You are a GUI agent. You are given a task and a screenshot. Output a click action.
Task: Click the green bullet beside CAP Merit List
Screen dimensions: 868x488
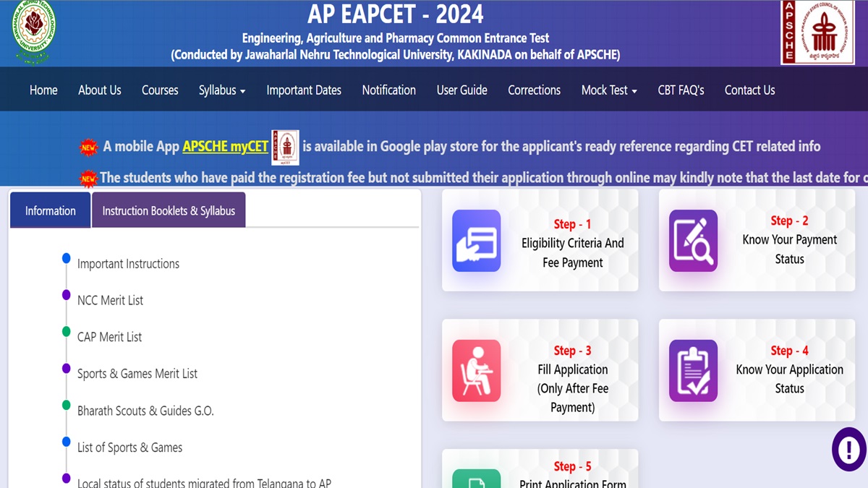point(67,331)
